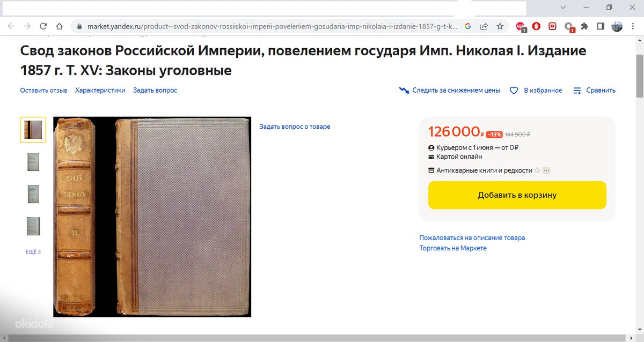Image resolution: width=644 pixels, height=342 pixels.
Task: Add product to comparison via Сравнить
Action: (x=594, y=91)
